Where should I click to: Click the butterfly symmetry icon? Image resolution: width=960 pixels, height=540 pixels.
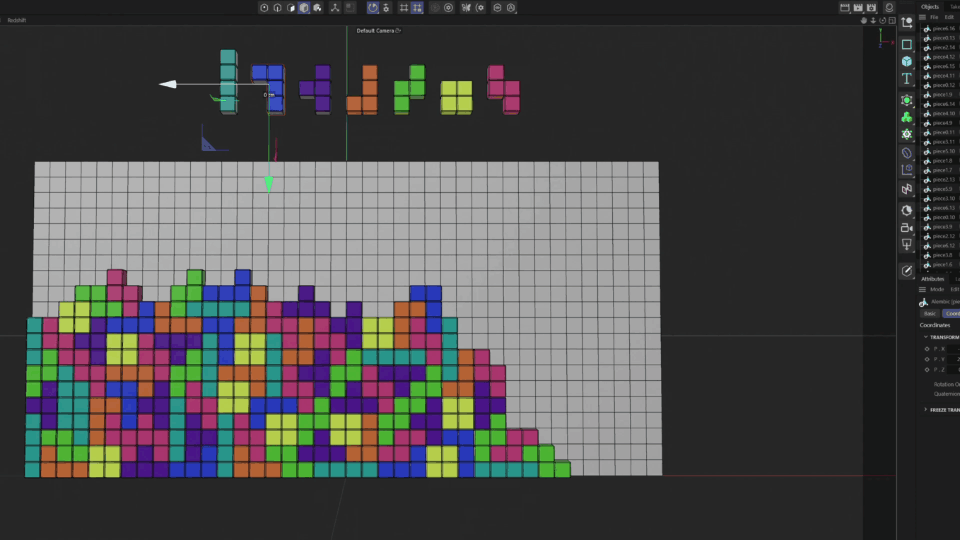pos(466,8)
